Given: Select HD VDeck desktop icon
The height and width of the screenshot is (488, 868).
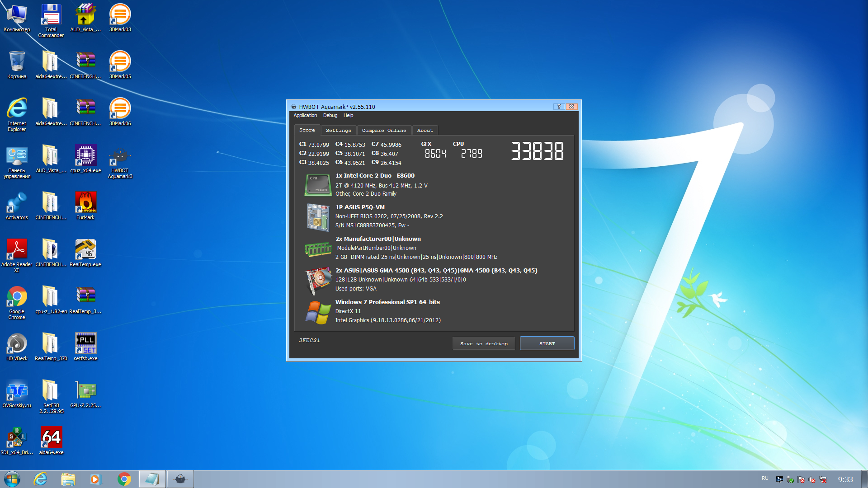Looking at the screenshot, I should [x=17, y=347].
